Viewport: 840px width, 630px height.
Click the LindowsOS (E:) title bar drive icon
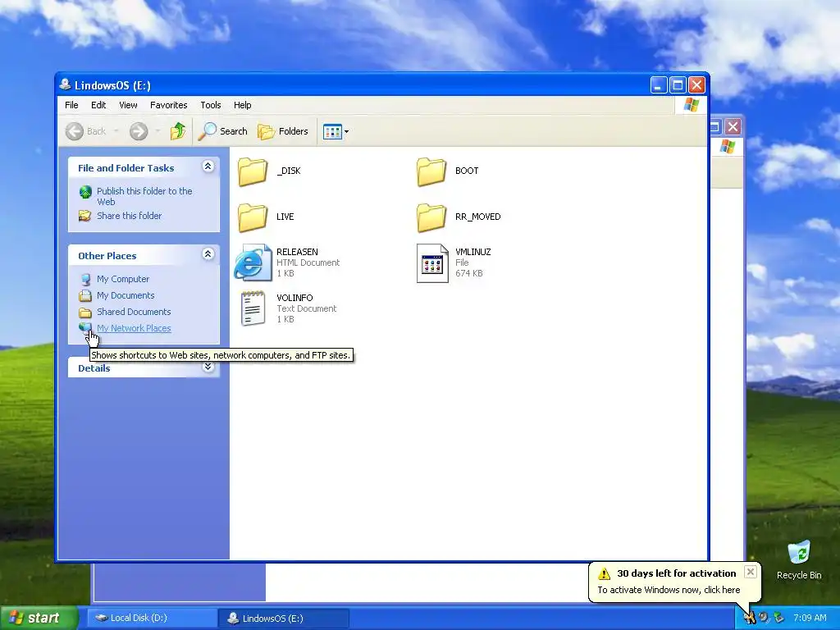(x=66, y=84)
